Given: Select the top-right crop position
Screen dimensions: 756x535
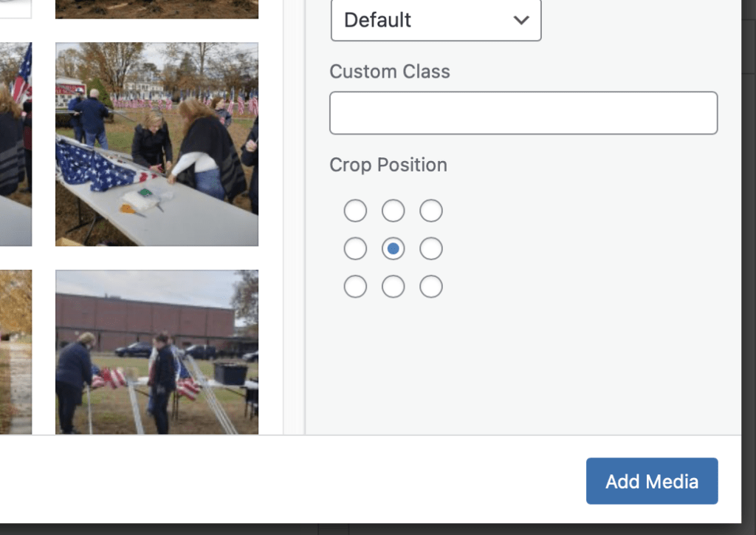Looking at the screenshot, I should coord(431,211).
